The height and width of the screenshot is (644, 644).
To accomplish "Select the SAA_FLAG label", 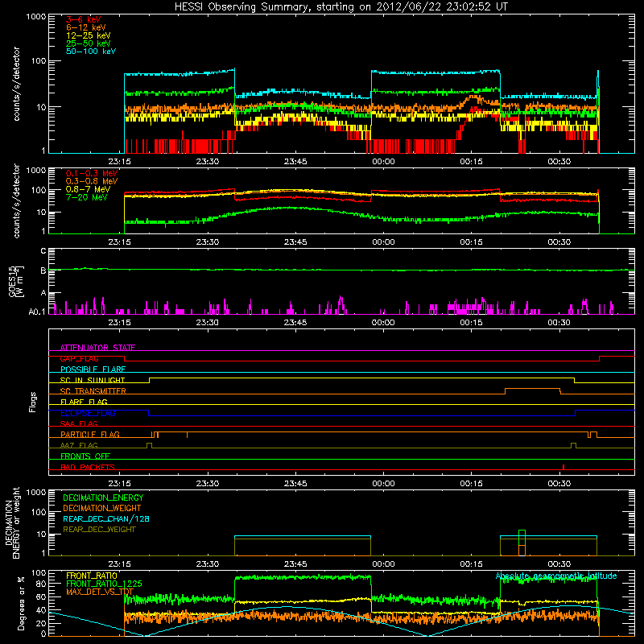I will coord(79,423).
